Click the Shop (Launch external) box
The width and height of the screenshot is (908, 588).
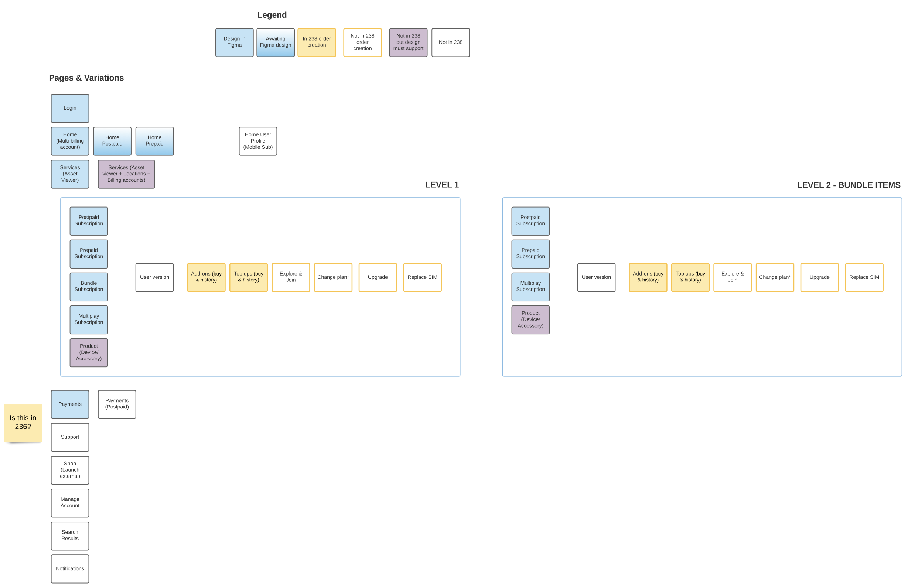70,470
